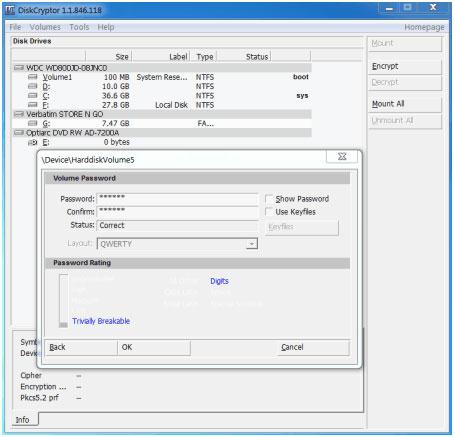
Task: Select the 10.0 GB size value
Action: click(115, 87)
